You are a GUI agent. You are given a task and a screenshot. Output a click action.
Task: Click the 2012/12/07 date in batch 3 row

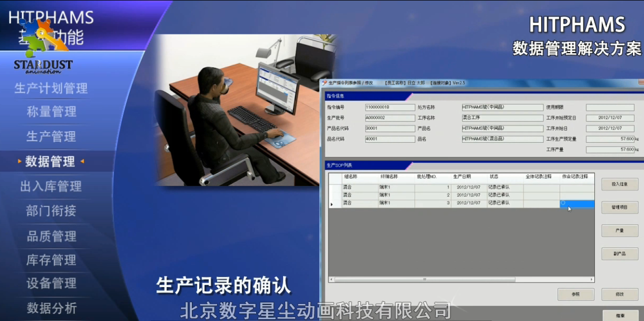click(x=469, y=204)
